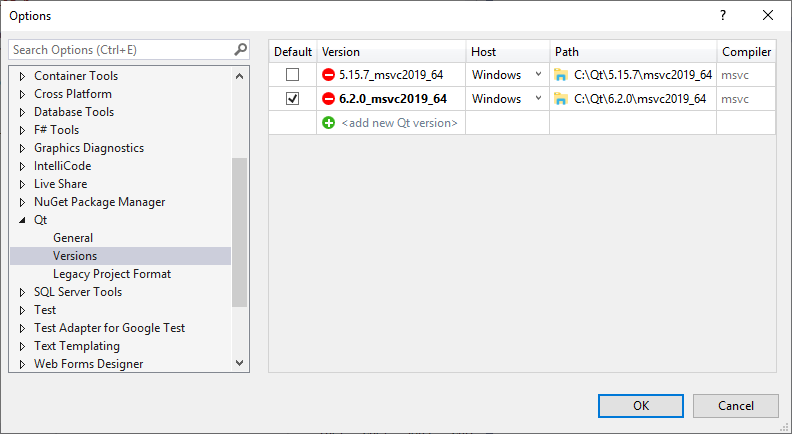Click the options tree vertical scrollbar thumb
This screenshot has width=792, height=434.
pyautogui.click(x=239, y=230)
